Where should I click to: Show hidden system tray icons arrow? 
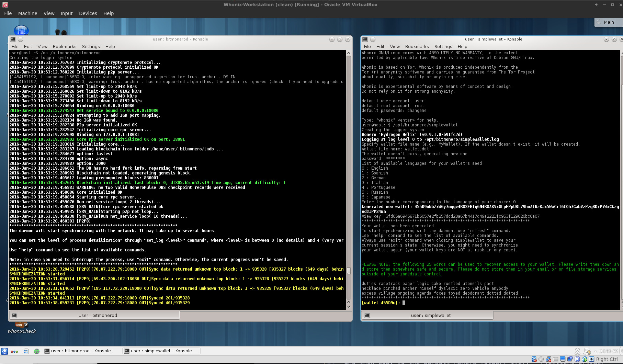(596, 351)
